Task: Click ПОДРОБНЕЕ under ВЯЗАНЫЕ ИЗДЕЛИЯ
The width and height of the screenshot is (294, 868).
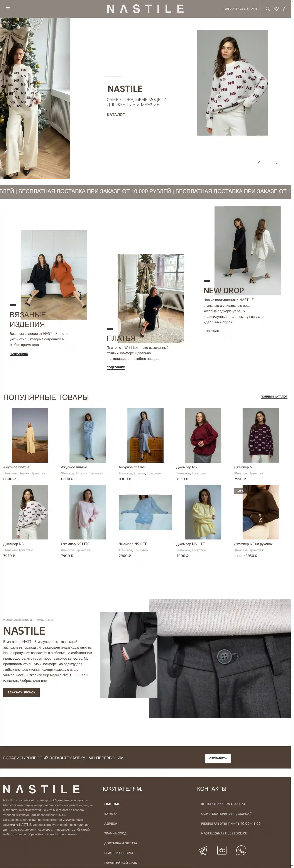Action: tap(19, 354)
